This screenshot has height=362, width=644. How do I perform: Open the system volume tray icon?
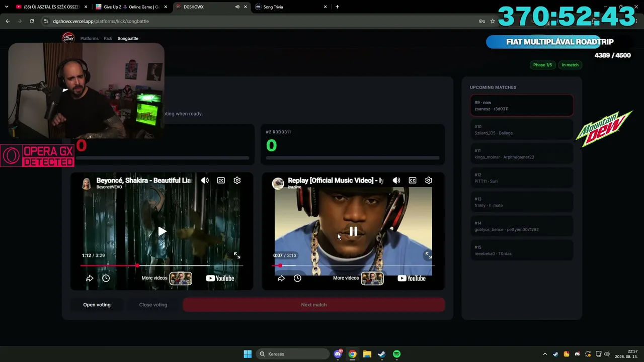[607, 354]
